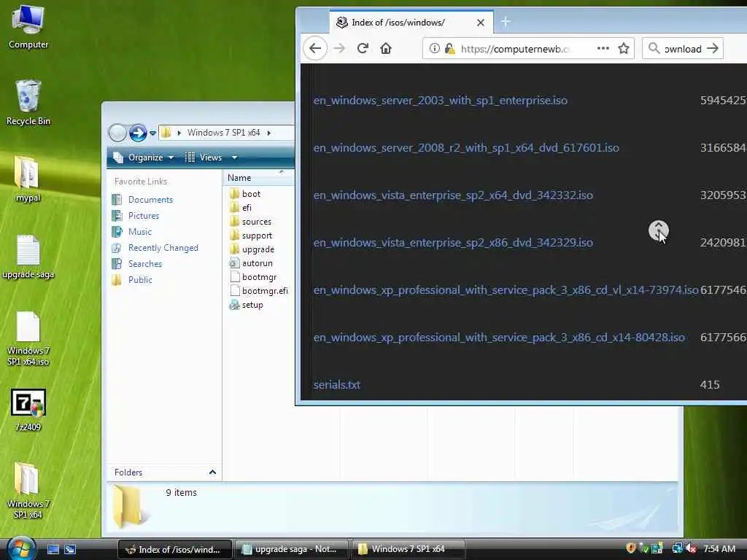Viewport: 747px width, 560px height.
Task: Click the 7:54 AM taskbar clock
Action: [x=719, y=548]
